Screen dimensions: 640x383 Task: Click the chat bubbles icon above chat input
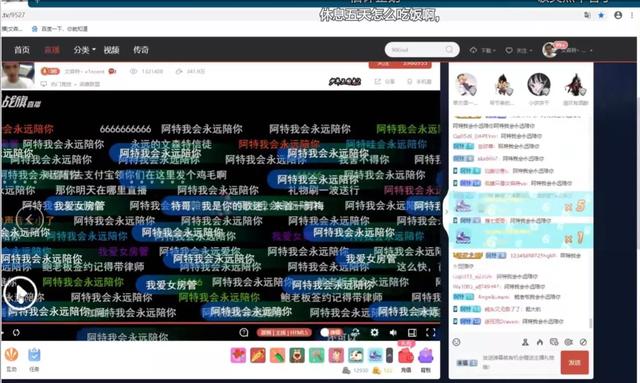(x=554, y=342)
